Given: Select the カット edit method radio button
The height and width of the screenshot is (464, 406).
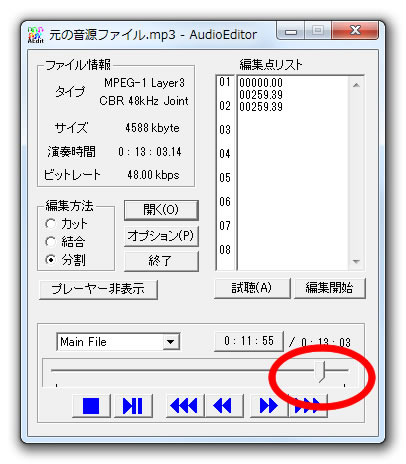Looking at the screenshot, I should tap(50, 224).
